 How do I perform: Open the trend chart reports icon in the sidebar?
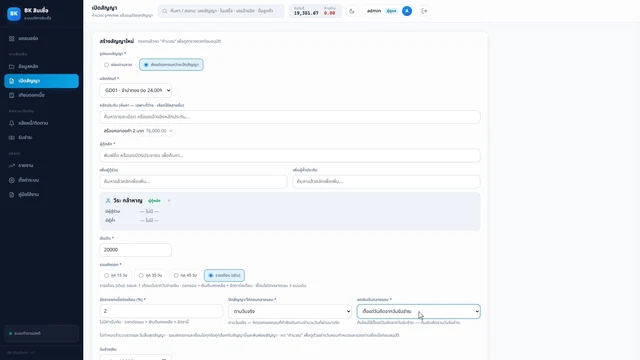point(11,165)
